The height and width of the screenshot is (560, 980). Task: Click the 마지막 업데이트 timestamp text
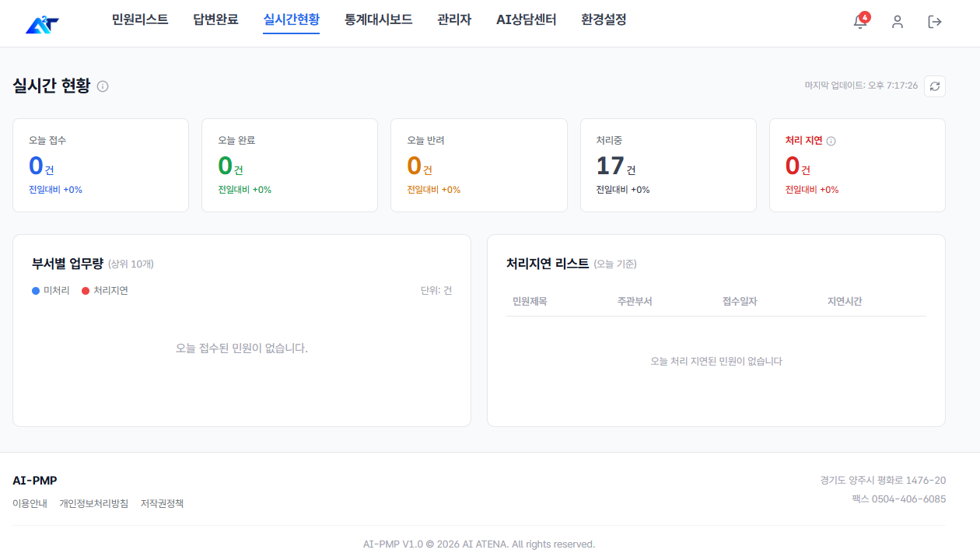coord(861,86)
